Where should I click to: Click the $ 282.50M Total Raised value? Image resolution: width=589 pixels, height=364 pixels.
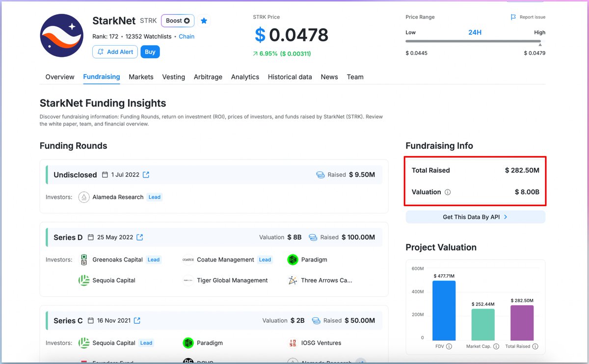pos(522,170)
